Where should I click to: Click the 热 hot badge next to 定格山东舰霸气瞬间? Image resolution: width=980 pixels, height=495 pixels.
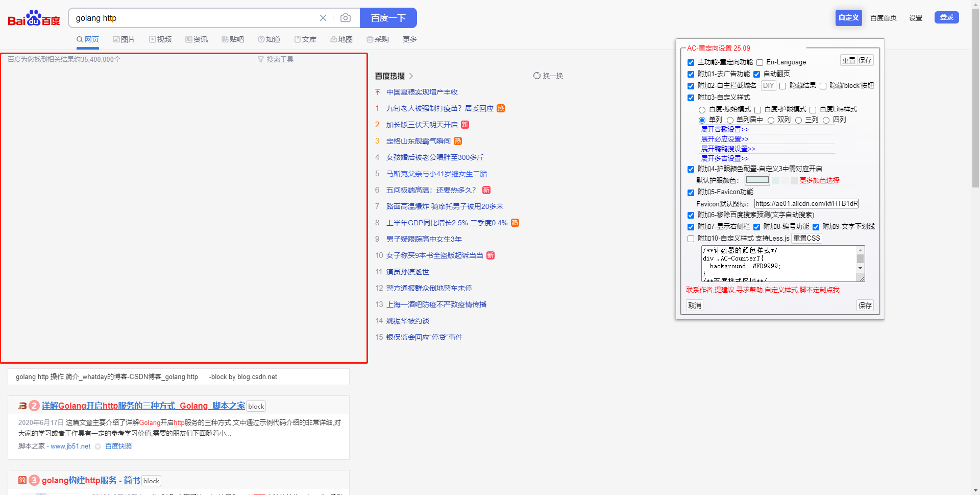coord(457,141)
